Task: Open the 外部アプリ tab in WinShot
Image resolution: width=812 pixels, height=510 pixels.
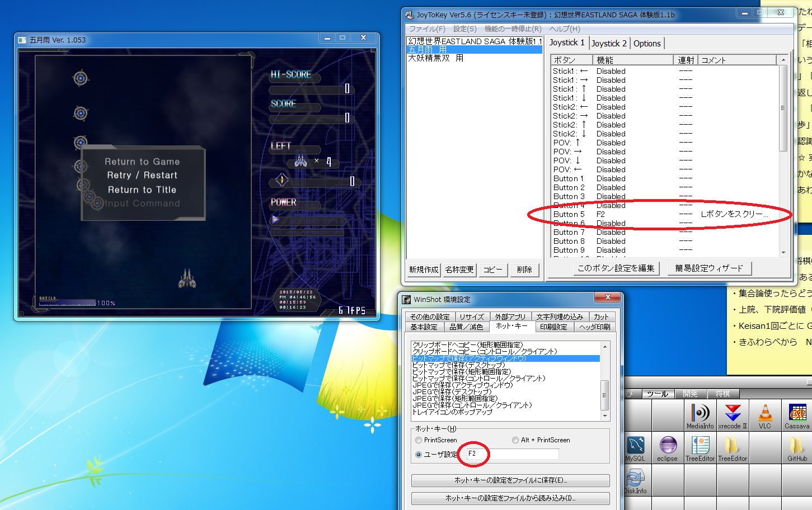Action: tap(510, 317)
